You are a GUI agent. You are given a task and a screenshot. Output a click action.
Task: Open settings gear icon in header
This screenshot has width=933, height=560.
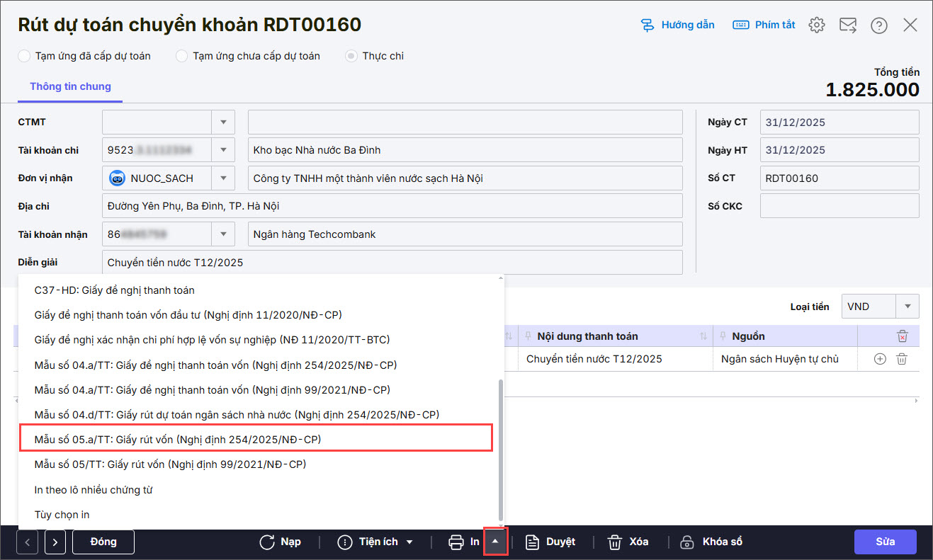(817, 25)
